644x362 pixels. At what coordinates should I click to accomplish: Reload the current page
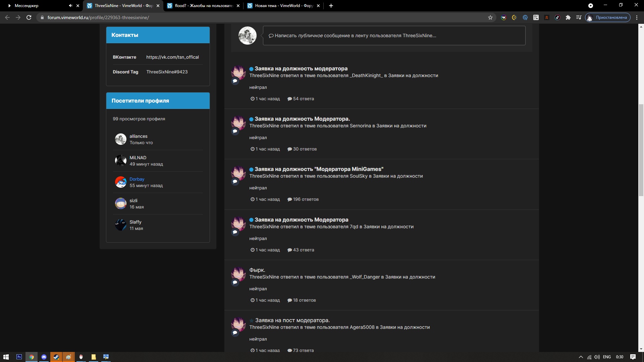click(x=29, y=17)
